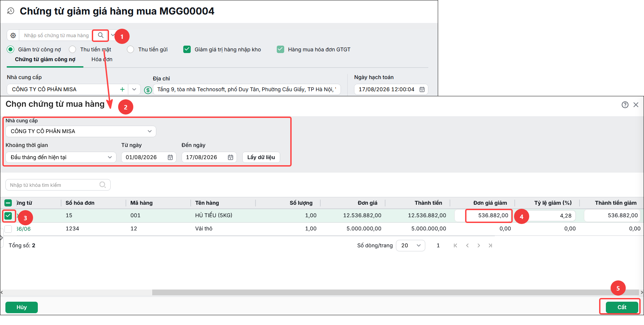The image size is (644, 325).
Task: Click the Lấy dữ liệu button
Action: click(x=261, y=157)
